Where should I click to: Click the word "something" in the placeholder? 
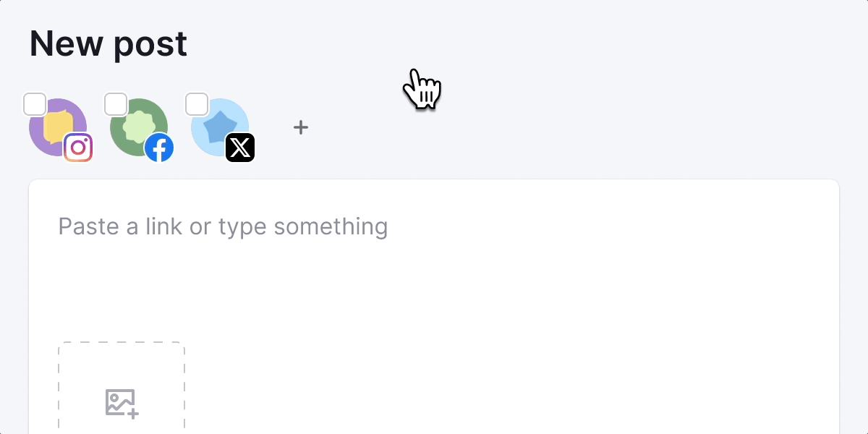[331, 226]
